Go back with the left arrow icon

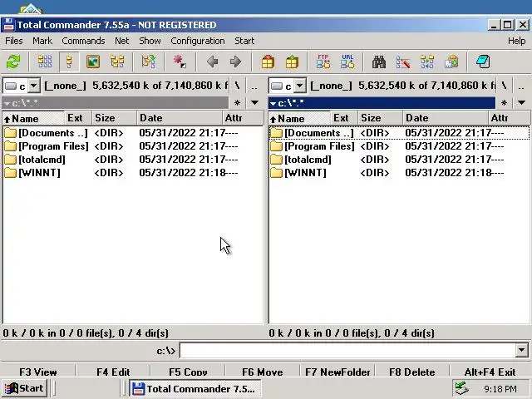pyautogui.click(x=213, y=62)
